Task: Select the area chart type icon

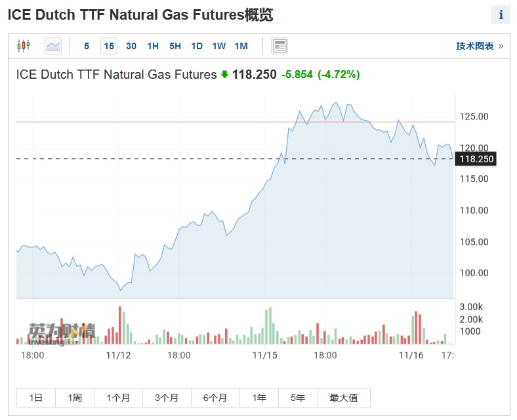Action: 53,46
